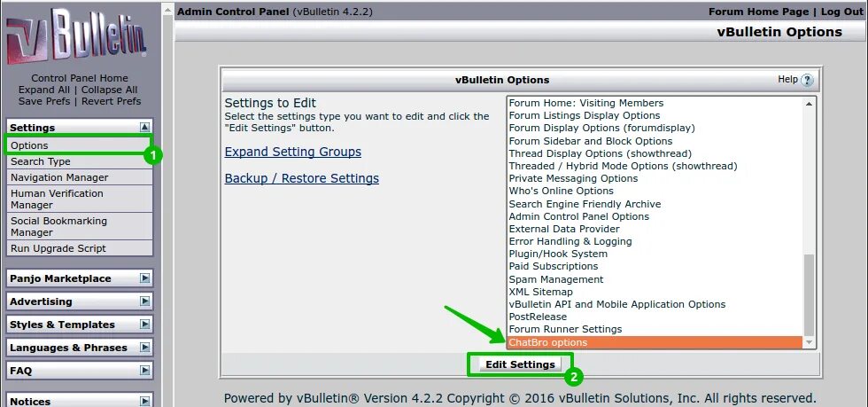Collapse the Settings section arrow
The image size is (868, 407).
144,127
